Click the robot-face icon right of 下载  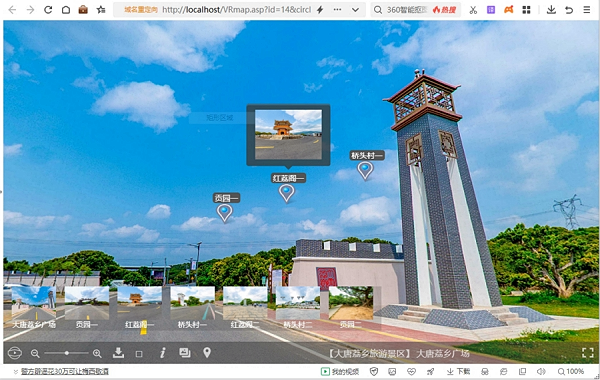click(485, 372)
